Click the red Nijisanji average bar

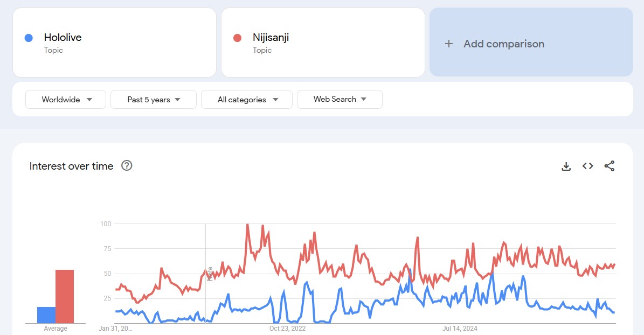[65, 296]
